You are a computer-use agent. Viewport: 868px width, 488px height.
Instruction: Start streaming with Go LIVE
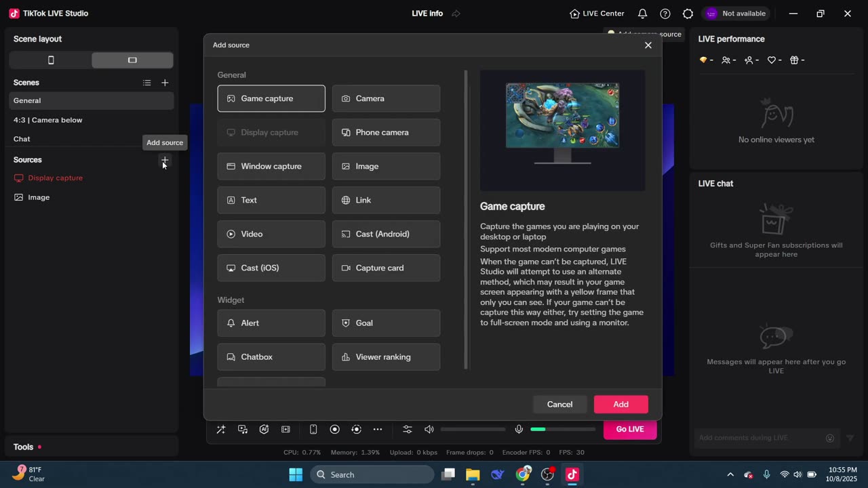630,429
